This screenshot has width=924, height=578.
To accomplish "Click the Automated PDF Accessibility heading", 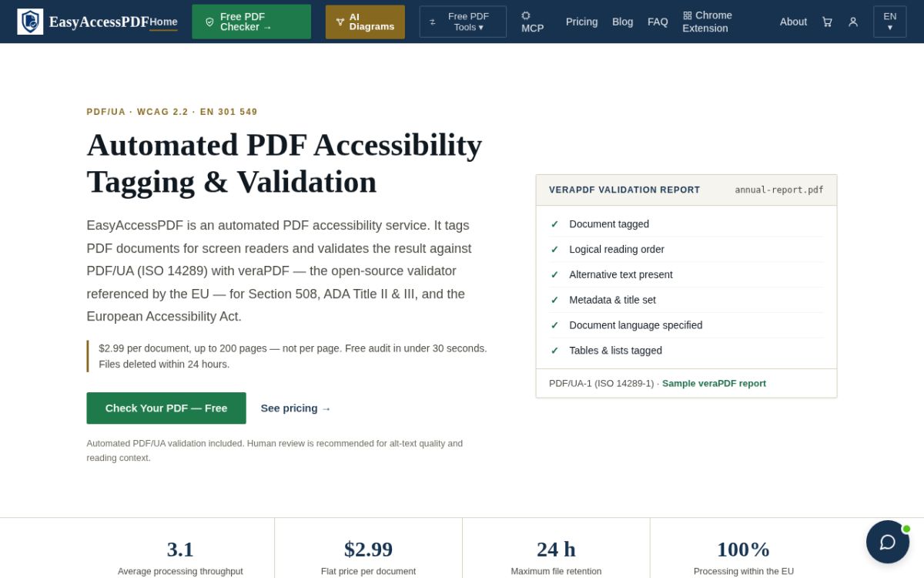I will click(284, 163).
